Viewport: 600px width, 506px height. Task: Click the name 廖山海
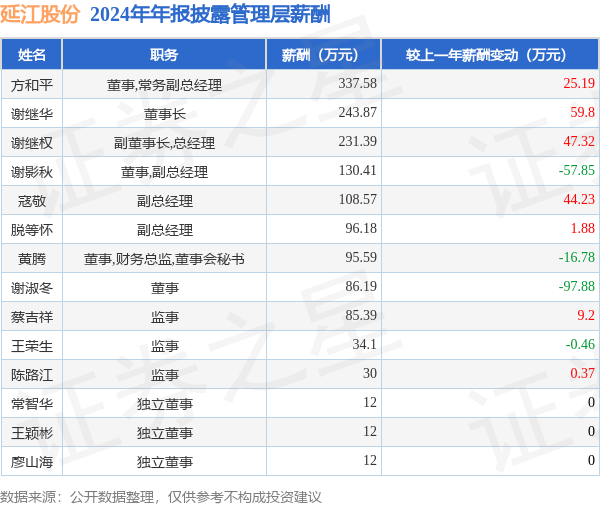click(31, 462)
